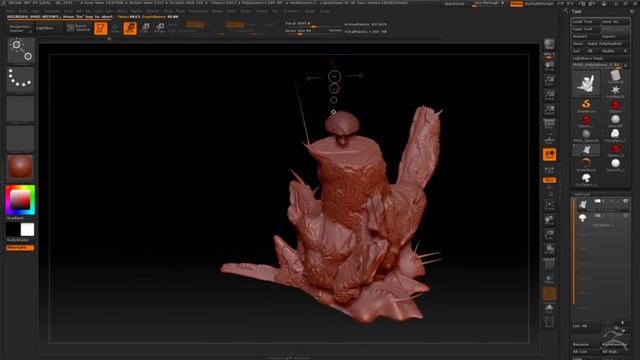Image resolution: width=640 pixels, height=360 pixels.
Task: Activate Quick Sketch mode
Action: [x=78, y=28]
